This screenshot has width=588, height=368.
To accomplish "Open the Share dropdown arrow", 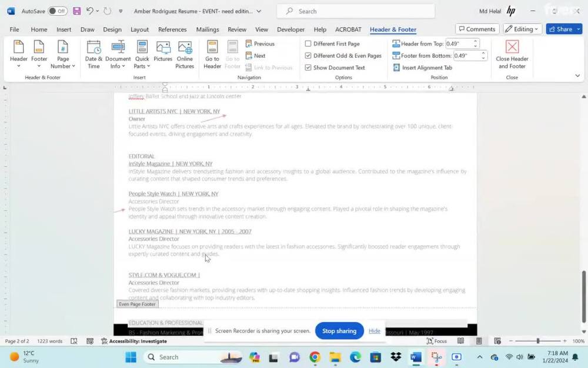I will point(579,29).
